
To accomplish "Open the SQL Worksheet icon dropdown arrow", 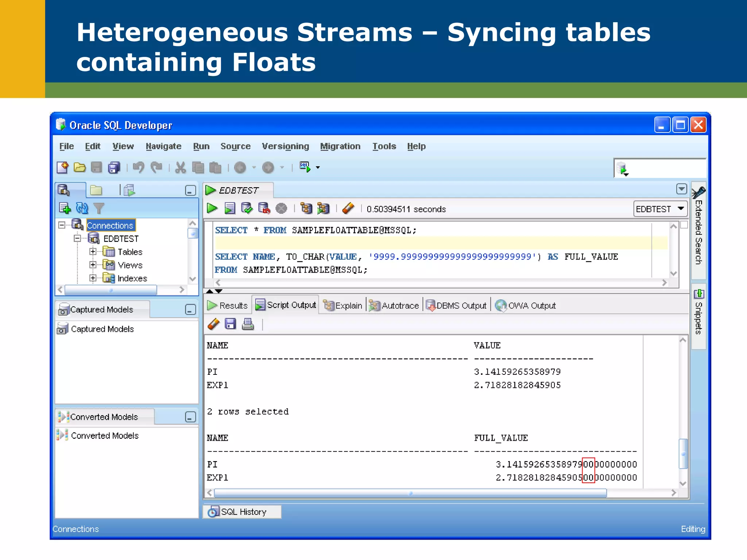I will [318, 168].
